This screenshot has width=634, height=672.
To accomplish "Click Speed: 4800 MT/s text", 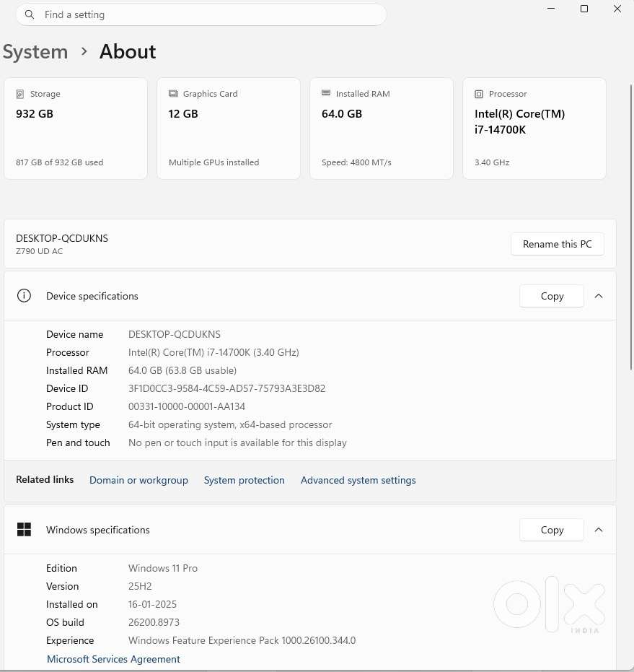I will tap(356, 162).
